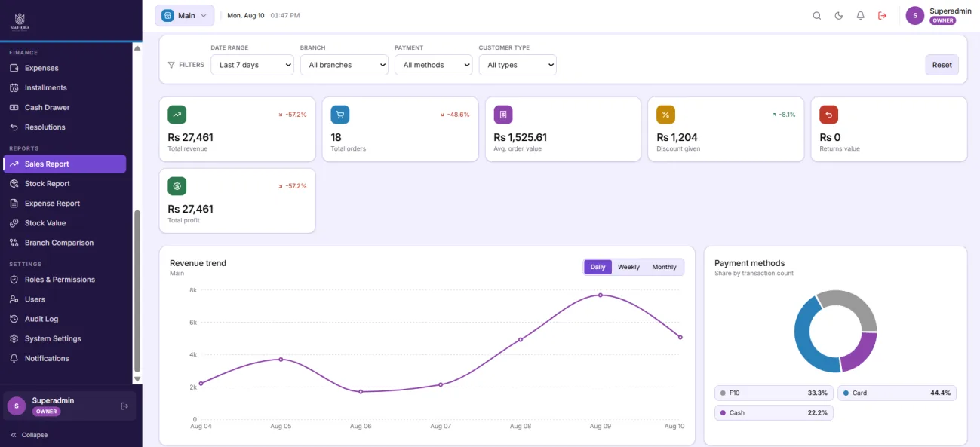The height and width of the screenshot is (447, 980).
Task: Click the Stock Value link label
Action: pyautogui.click(x=45, y=223)
